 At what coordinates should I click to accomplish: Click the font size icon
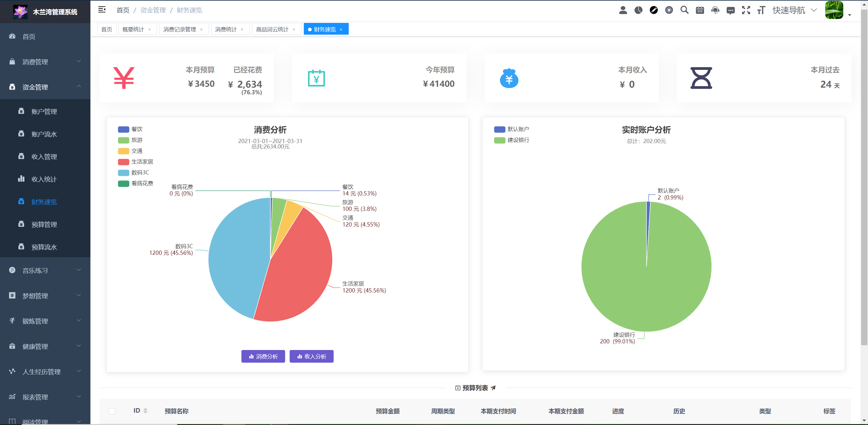point(761,10)
